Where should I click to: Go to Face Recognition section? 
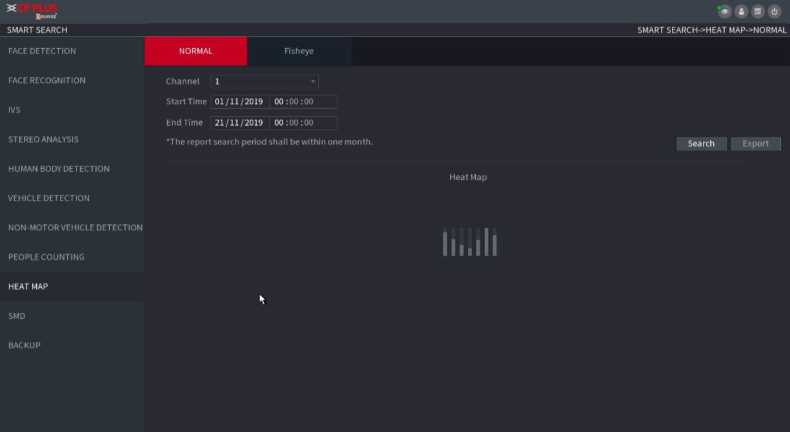47,80
